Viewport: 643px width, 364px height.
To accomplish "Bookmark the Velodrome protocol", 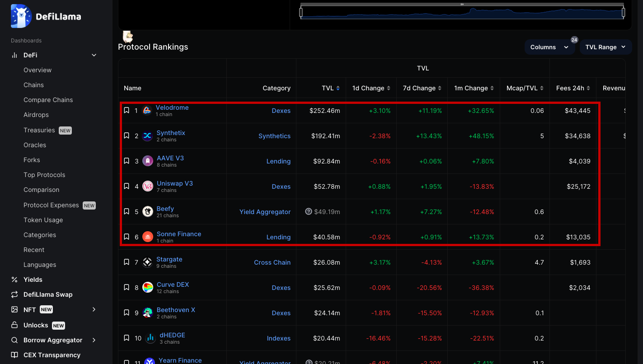I will coord(127,111).
